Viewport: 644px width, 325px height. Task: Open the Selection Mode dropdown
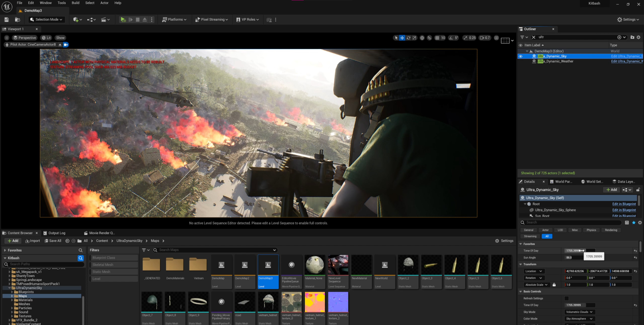[46, 19]
